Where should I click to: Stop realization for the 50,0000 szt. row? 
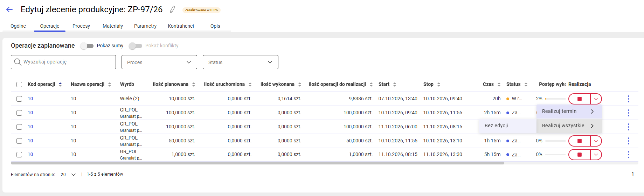point(580,141)
